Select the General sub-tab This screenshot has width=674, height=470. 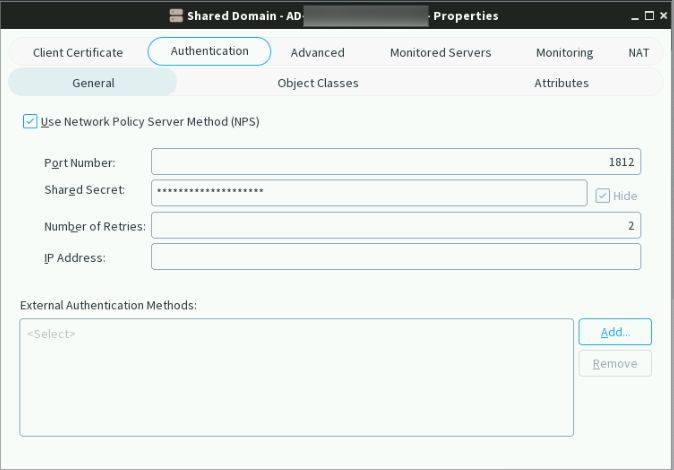(93, 83)
